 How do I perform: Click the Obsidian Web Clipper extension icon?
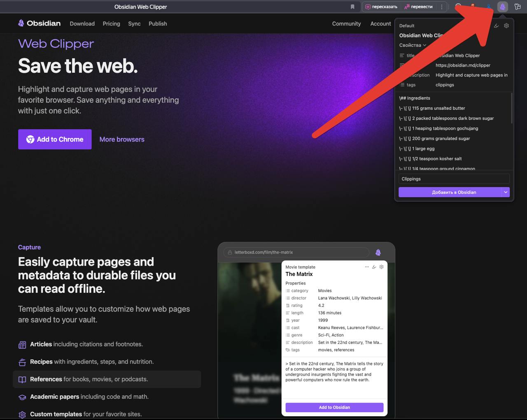tap(502, 7)
